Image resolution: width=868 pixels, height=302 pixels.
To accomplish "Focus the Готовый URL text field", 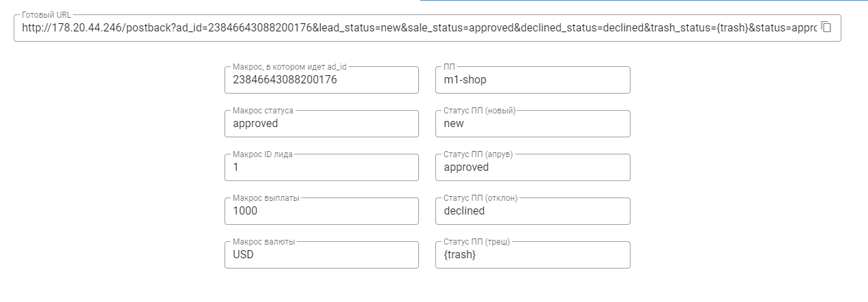I will pyautogui.click(x=419, y=28).
